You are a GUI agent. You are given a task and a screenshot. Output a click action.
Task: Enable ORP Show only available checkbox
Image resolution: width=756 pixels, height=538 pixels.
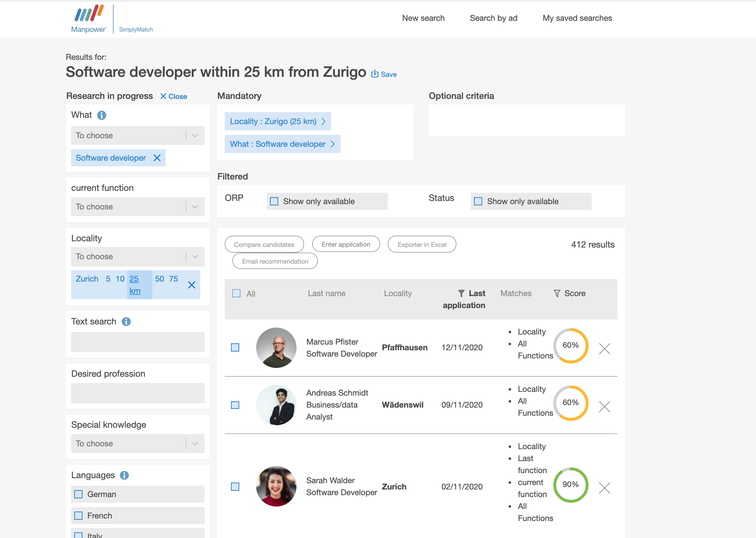pyautogui.click(x=274, y=201)
